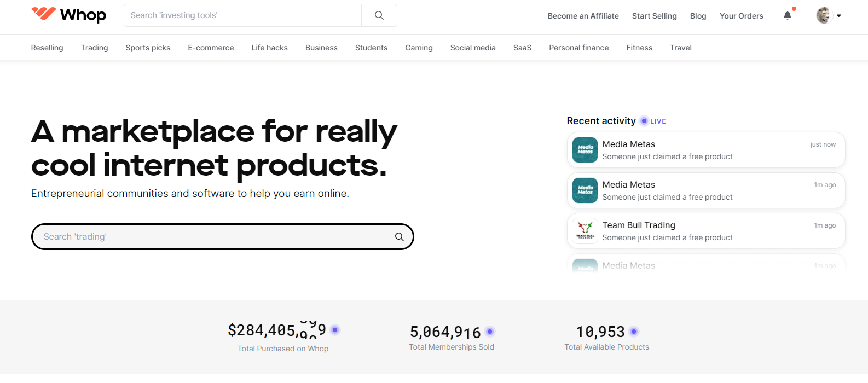This screenshot has height=383, width=868.
Task: Click the LIVE indicator dot
Action: pyautogui.click(x=644, y=121)
